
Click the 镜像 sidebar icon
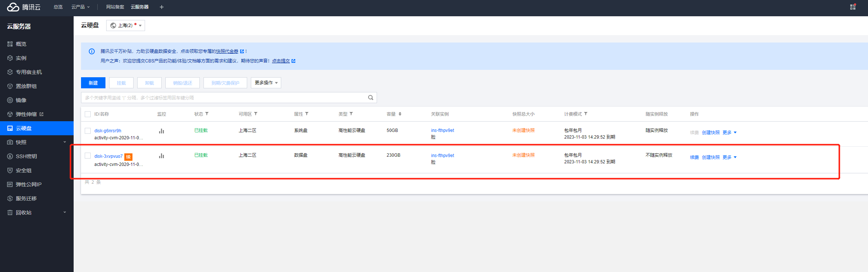(x=10, y=100)
